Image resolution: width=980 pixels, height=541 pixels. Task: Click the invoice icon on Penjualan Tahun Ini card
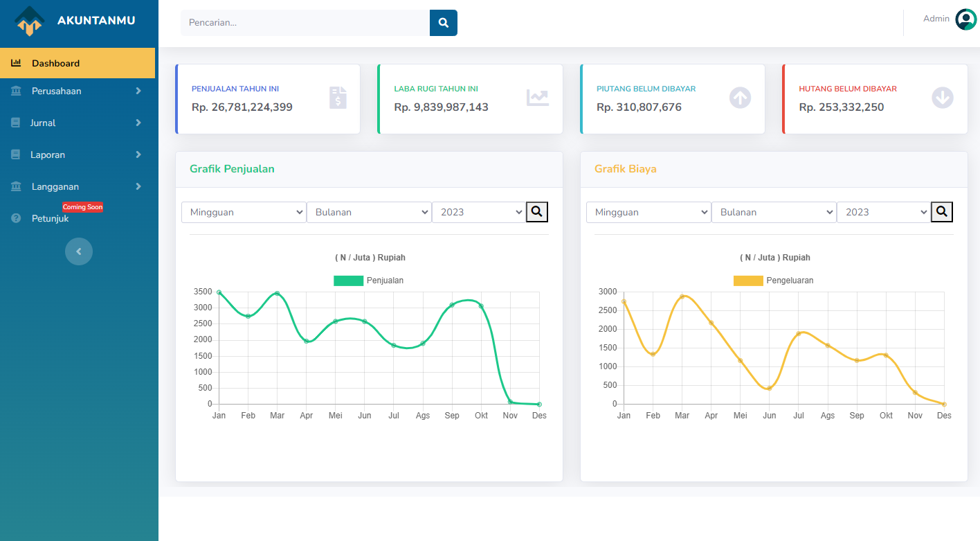[x=338, y=98]
